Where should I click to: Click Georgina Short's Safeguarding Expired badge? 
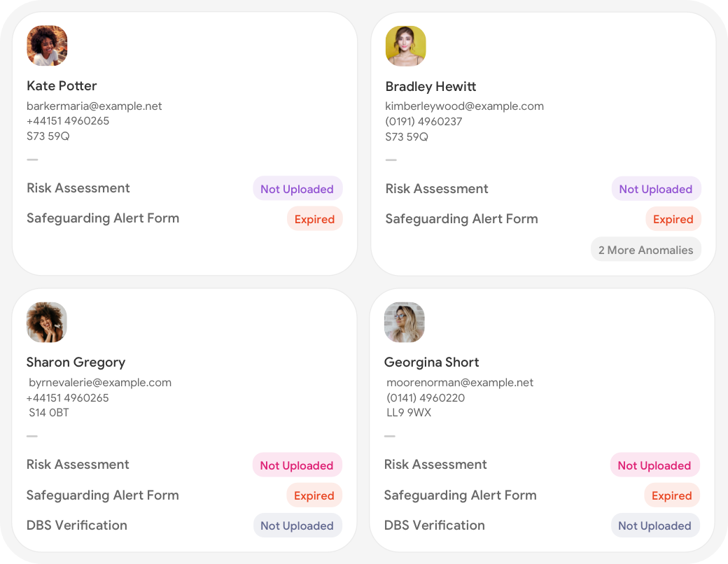[x=671, y=495]
